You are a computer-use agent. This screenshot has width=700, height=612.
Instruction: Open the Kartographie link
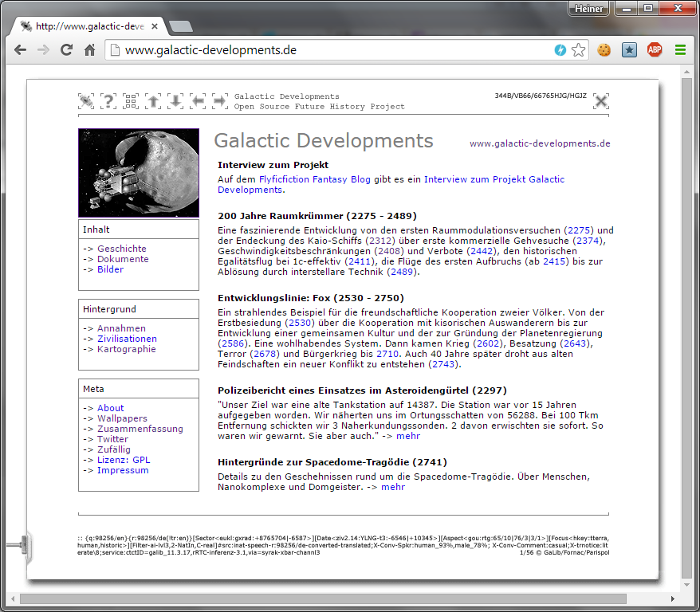pos(126,349)
